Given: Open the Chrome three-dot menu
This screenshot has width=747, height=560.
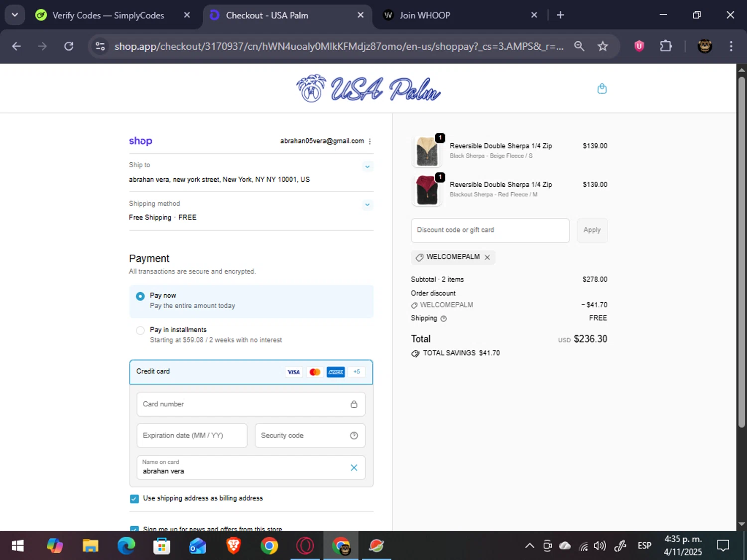Looking at the screenshot, I should [731, 46].
